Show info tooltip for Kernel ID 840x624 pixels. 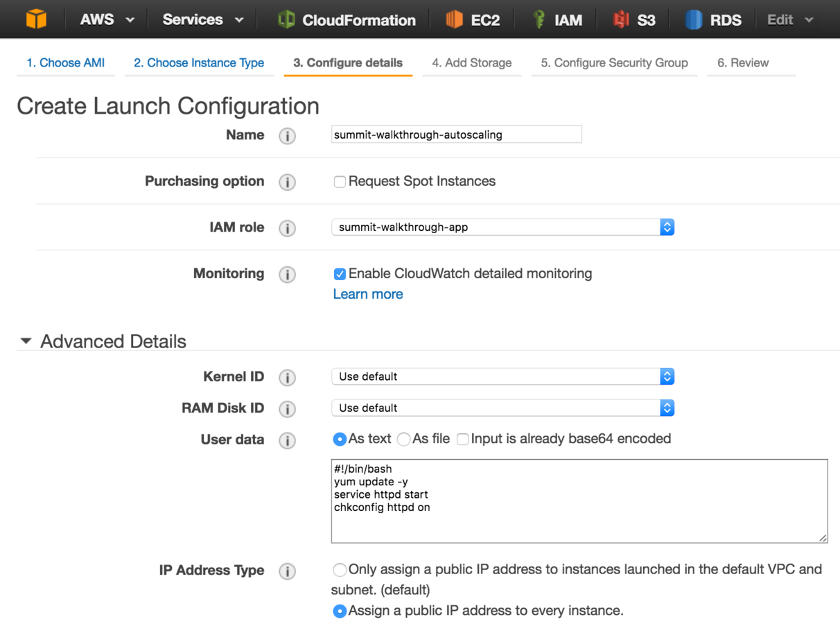point(287,378)
